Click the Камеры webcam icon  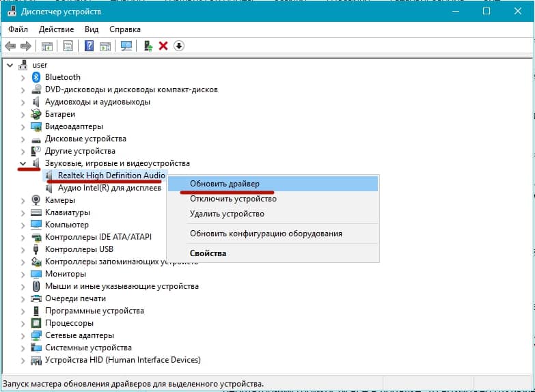tap(36, 200)
